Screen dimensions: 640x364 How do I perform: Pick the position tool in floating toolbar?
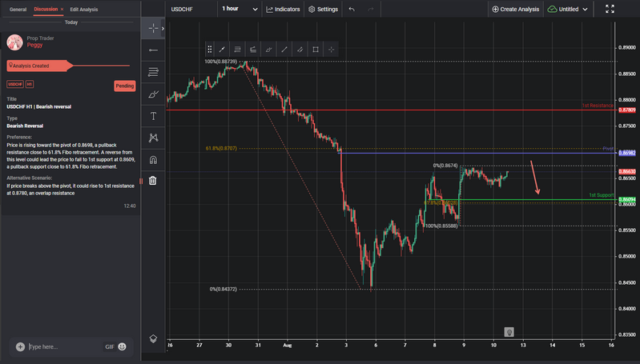tap(253, 50)
